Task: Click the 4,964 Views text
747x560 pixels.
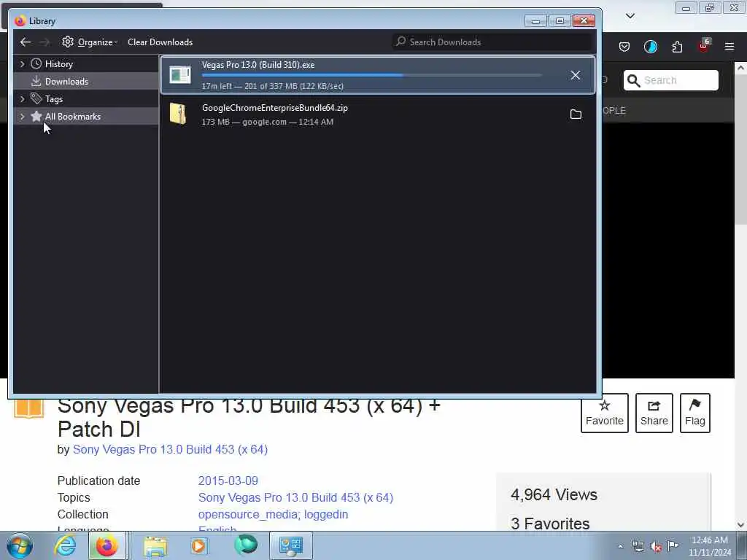Action: point(554,495)
